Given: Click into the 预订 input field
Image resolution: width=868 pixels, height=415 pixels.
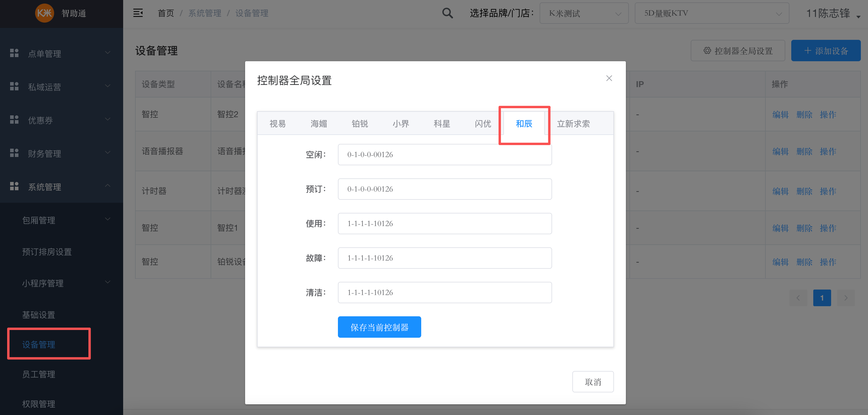Looking at the screenshot, I should coord(445,189).
